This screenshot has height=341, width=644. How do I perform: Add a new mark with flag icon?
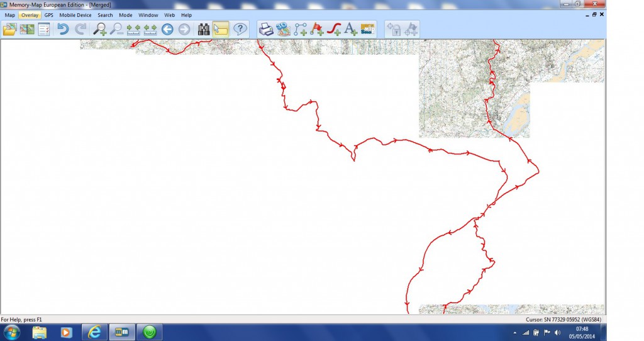click(318, 29)
